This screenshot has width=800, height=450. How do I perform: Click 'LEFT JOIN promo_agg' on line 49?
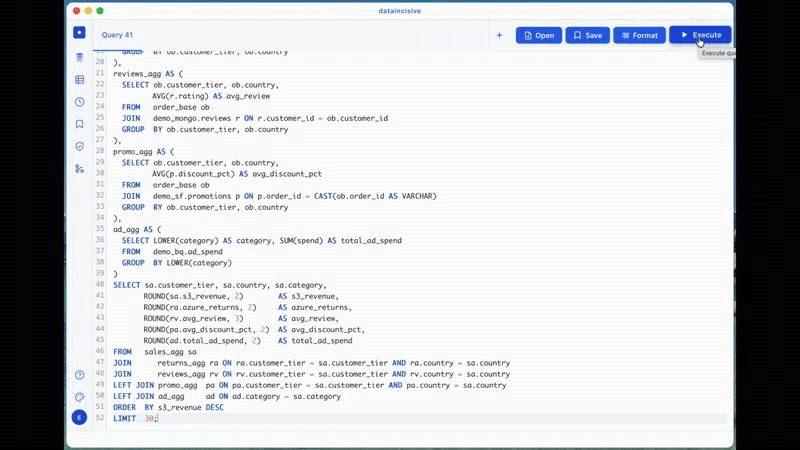click(155, 385)
